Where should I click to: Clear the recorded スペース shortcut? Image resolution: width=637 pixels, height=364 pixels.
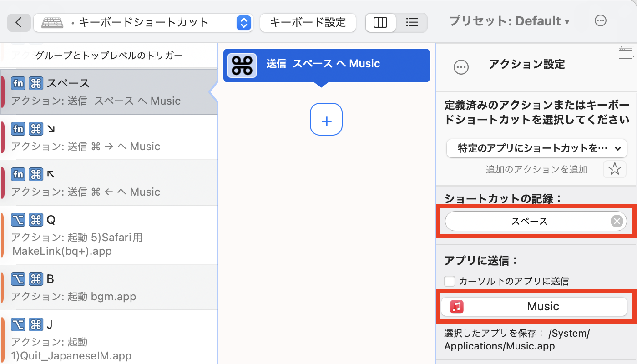617,222
